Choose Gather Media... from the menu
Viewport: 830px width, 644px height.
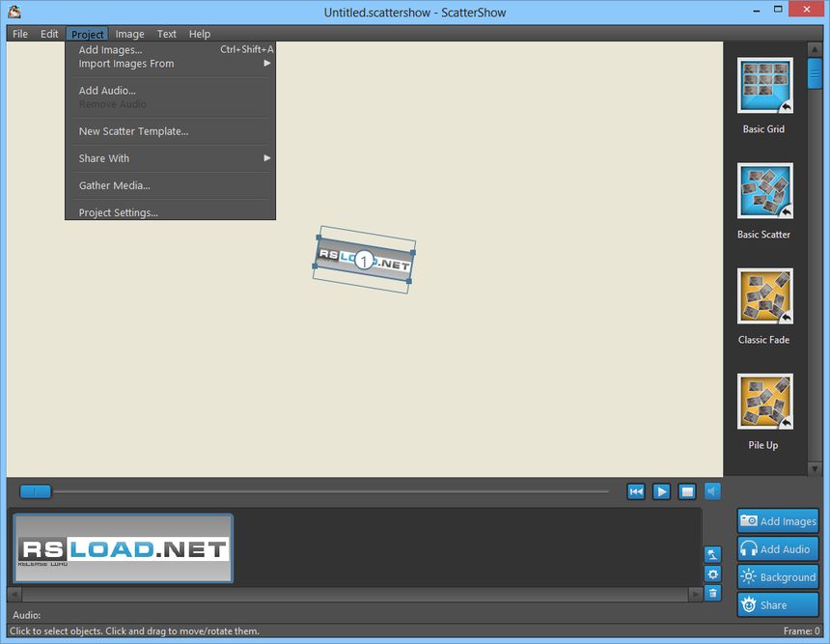click(170, 185)
